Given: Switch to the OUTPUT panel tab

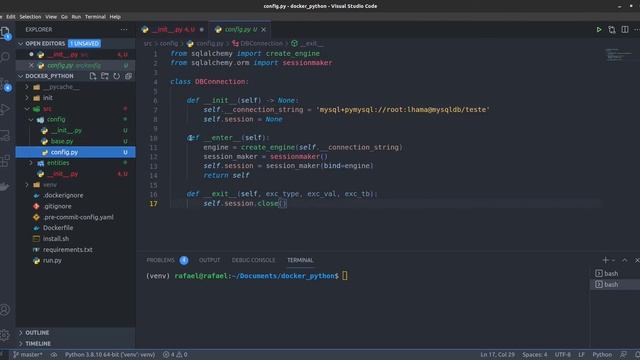Looking at the screenshot, I should click(209, 260).
